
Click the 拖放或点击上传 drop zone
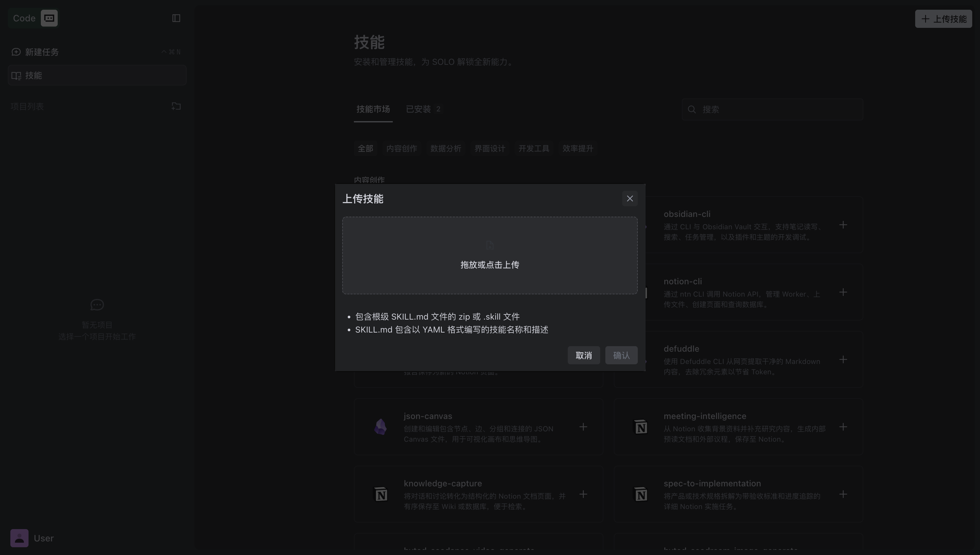(490, 255)
